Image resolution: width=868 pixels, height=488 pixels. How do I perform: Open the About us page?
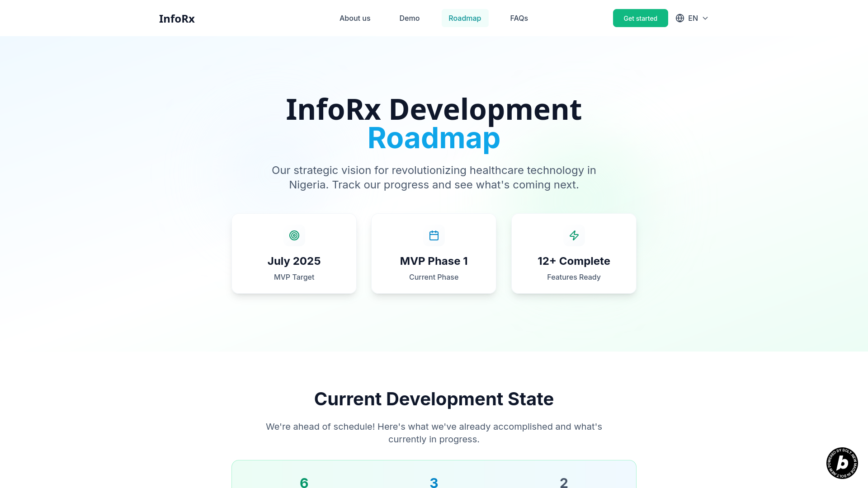coord(355,18)
